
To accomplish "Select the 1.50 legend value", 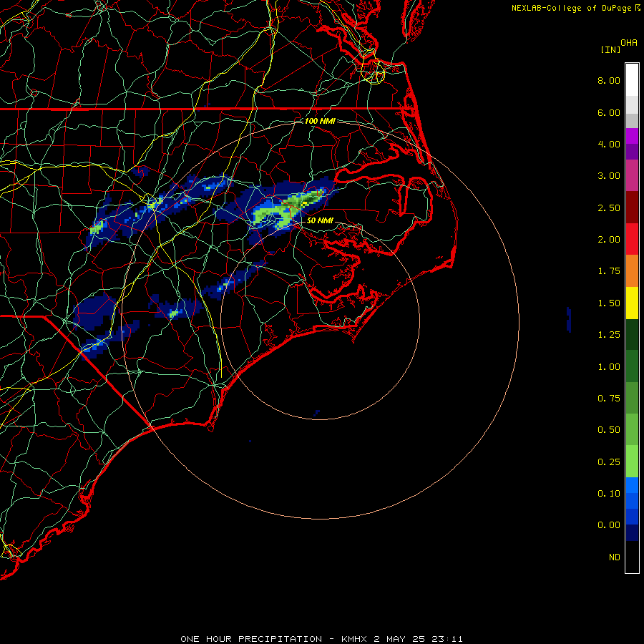I will point(609,303).
